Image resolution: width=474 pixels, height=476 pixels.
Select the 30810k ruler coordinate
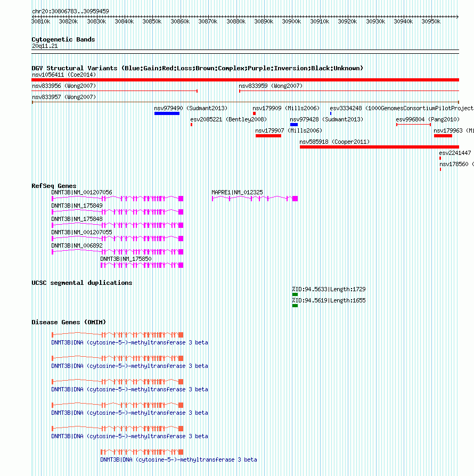click(x=40, y=21)
